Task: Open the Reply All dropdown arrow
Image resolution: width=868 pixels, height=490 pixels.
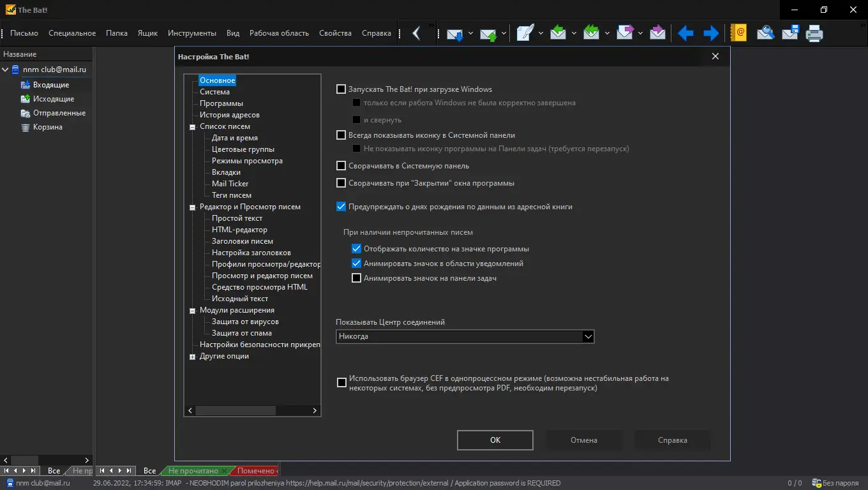Action: point(608,33)
